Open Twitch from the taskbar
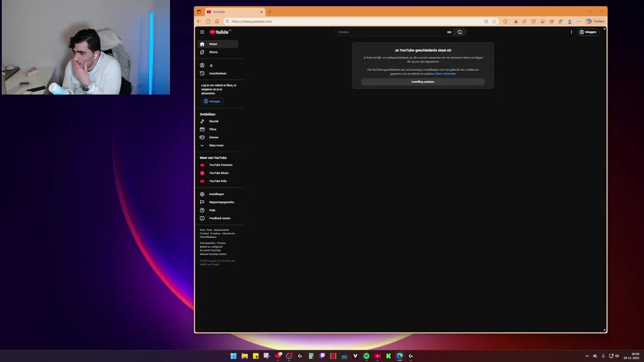 322,356
